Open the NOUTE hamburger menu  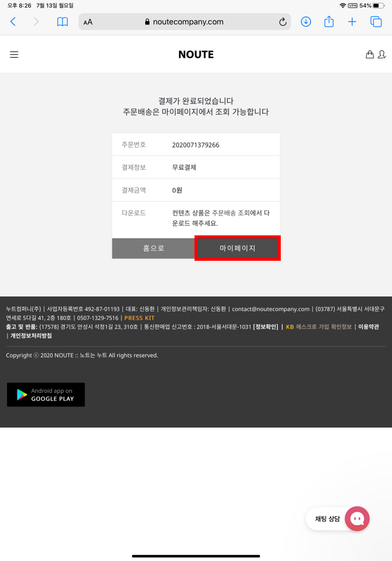(14, 54)
